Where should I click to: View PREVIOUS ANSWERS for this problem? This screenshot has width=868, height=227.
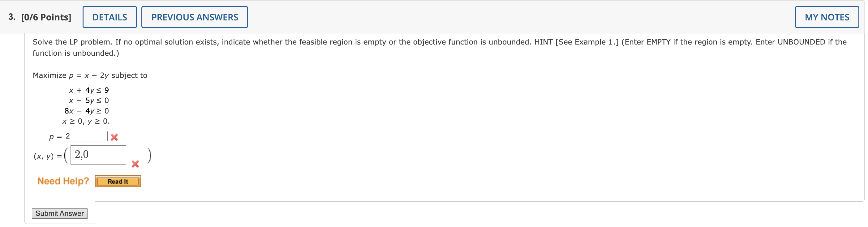(195, 16)
